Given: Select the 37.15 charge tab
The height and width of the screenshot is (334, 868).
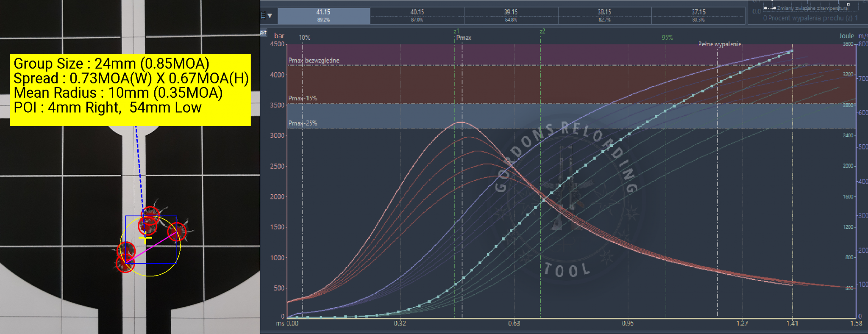Looking at the screenshot, I should click(x=698, y=15).
